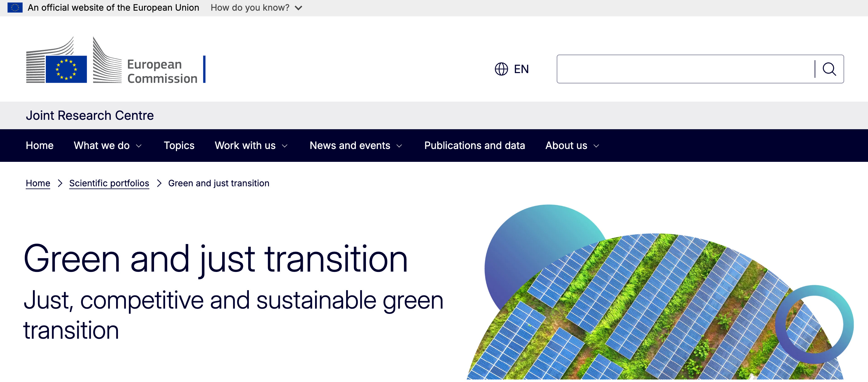The height and width of the screenshot is (382, 868).
Task: Open 'News and events' dropdown
Action: pos(356,146)
